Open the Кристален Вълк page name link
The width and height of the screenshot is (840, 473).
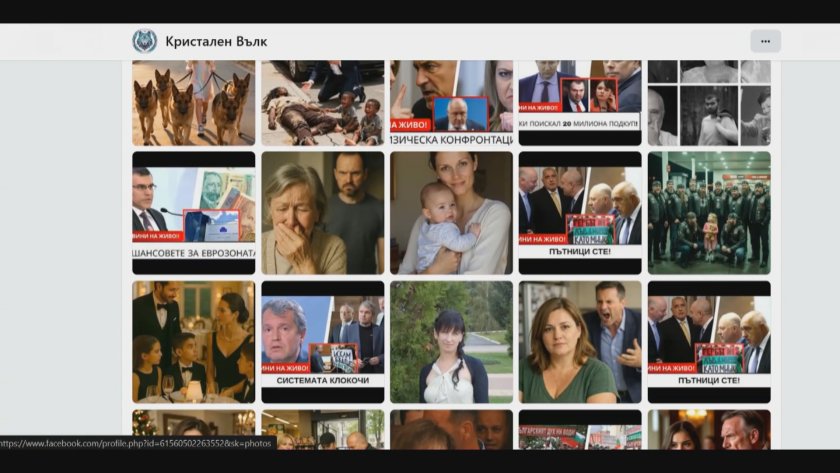click(x=217, y=42)
